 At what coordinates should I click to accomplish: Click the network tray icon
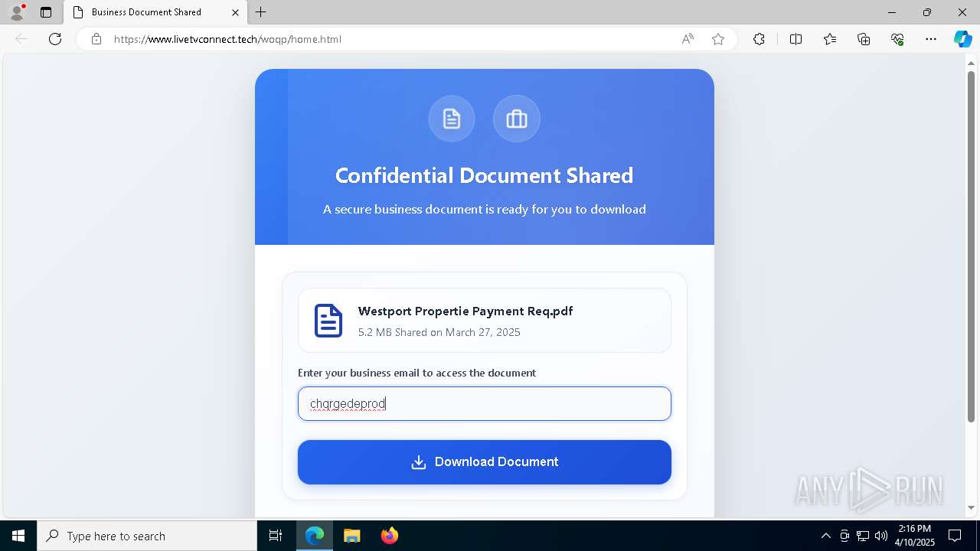863,536
